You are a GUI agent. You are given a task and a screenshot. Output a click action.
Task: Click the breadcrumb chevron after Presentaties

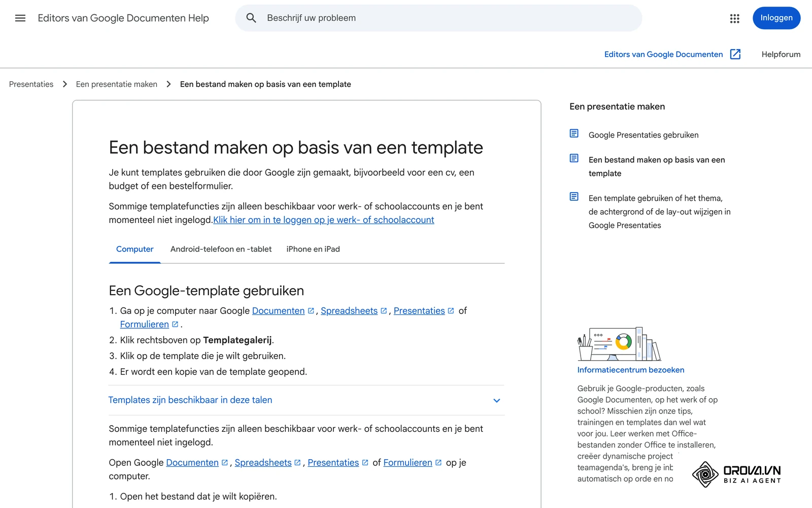pyautogui.click(x=64, y=84)
